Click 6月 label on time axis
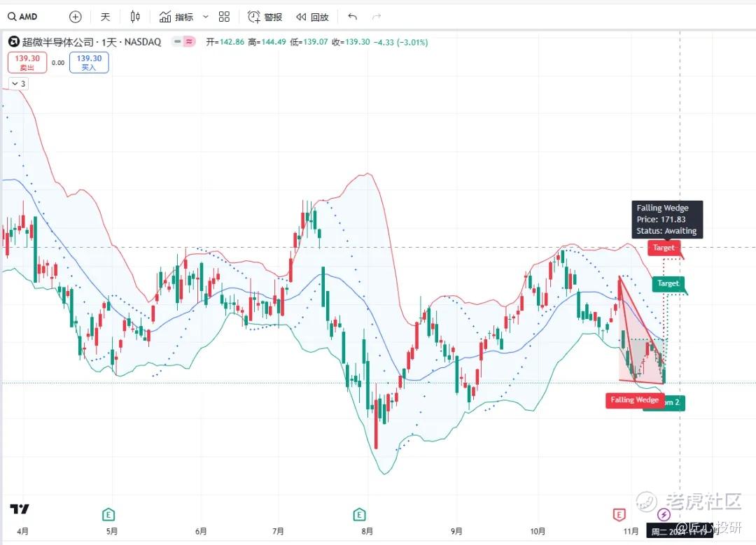756x545 pixels. pyautogui.click(x=201, y=531)
